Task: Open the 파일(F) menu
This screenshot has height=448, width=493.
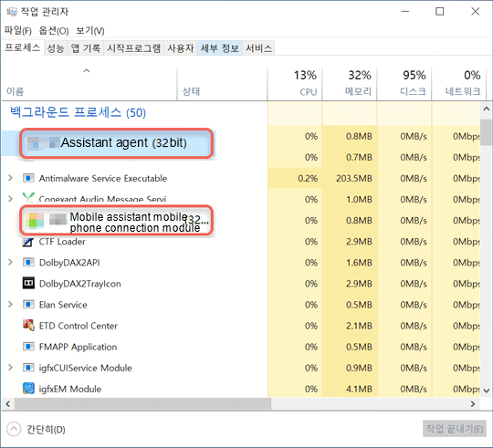Action: tap(18, 31)
